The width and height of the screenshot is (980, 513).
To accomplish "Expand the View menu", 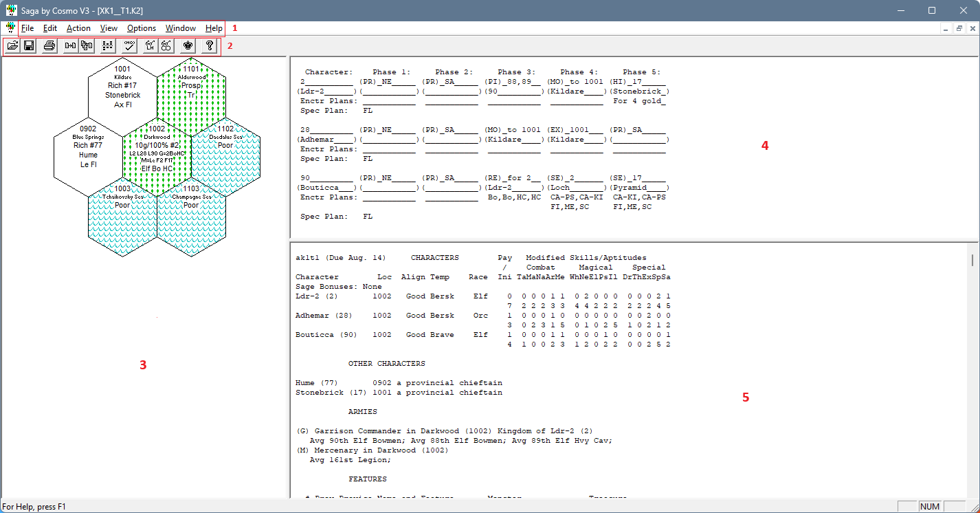I will pos(109,28).
